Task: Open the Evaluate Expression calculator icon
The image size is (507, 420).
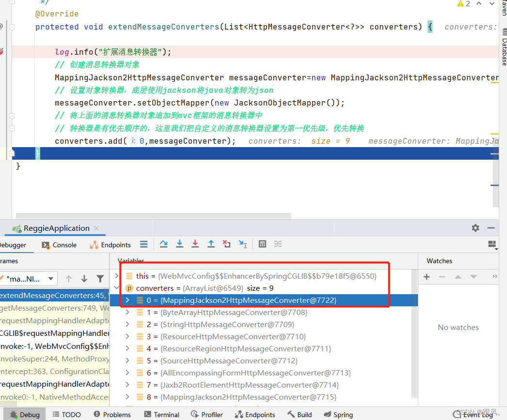Action: pyautogui.click(x=262, y=244)
